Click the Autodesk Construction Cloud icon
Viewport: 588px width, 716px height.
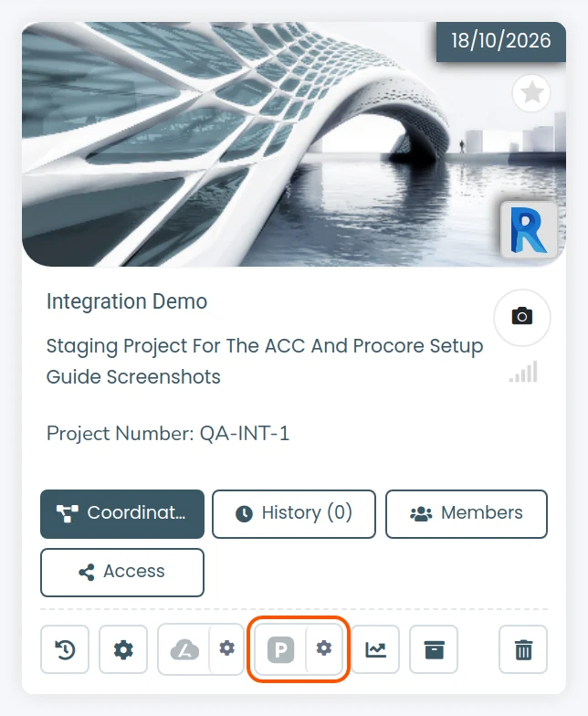point(184,649)
